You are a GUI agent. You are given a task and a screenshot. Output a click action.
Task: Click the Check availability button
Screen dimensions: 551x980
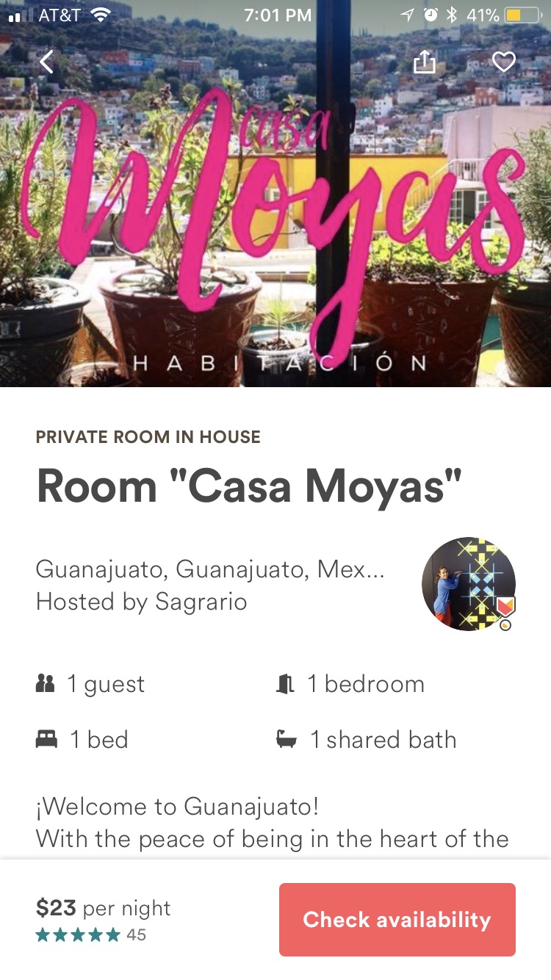click(x=397, y=920)
